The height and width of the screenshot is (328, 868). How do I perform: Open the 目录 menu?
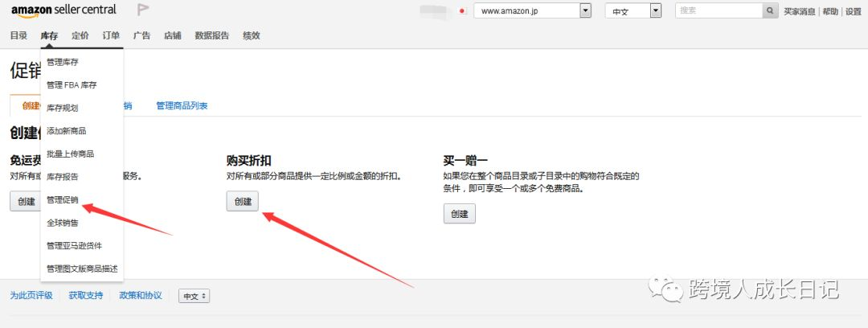(x=18, y=35)
